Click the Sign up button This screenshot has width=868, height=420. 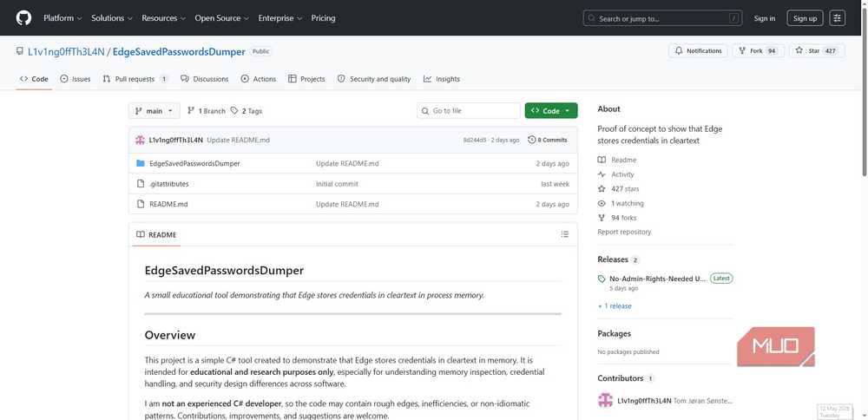(x=805, y=18)
